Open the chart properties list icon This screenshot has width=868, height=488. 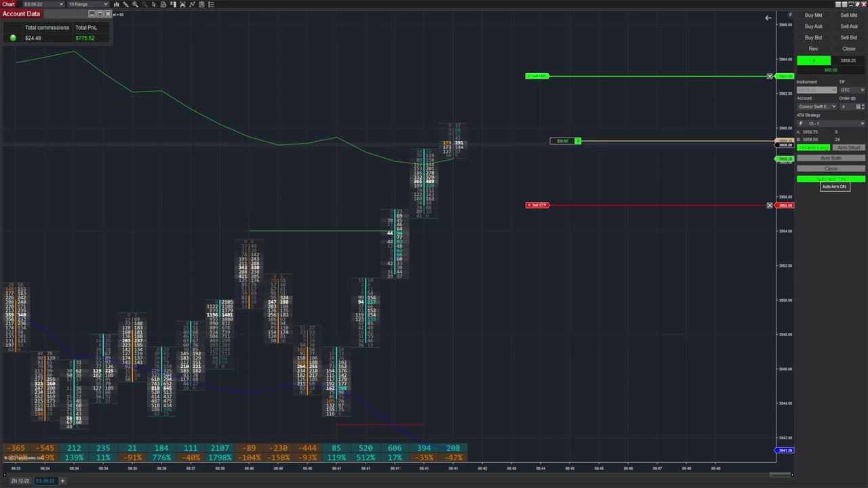211,4
